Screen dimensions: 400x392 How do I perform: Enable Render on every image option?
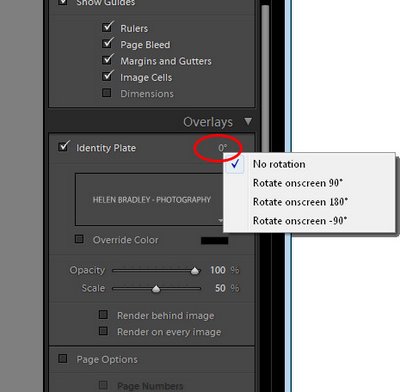[x=103, y=331]
